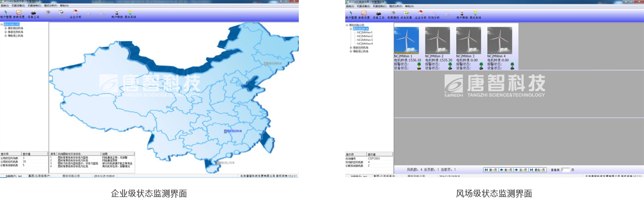Image resolution: width=644 pixels, height=221 pixels.
Task: Open 用户管理 in the left window toolbar
Action: pos(6,14)
